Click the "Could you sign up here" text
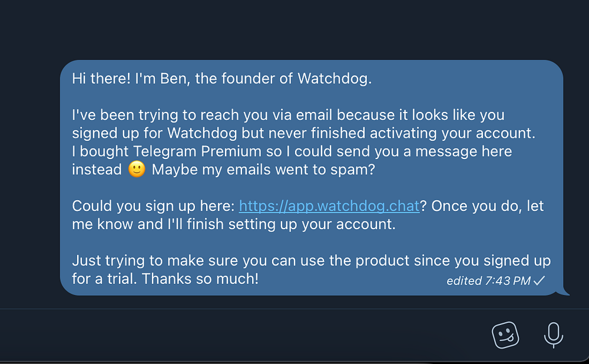The height and width of the screenshot is (364, 589). pos(153,206)
